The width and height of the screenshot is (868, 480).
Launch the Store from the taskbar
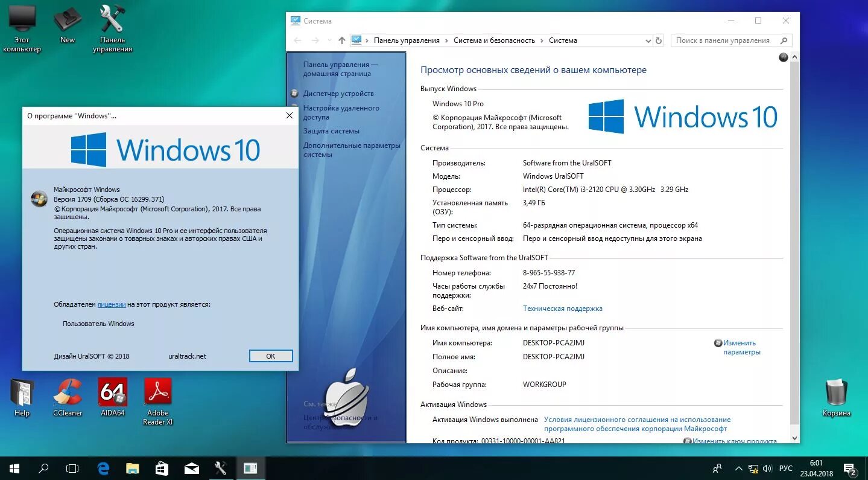[x=162, y=468]
